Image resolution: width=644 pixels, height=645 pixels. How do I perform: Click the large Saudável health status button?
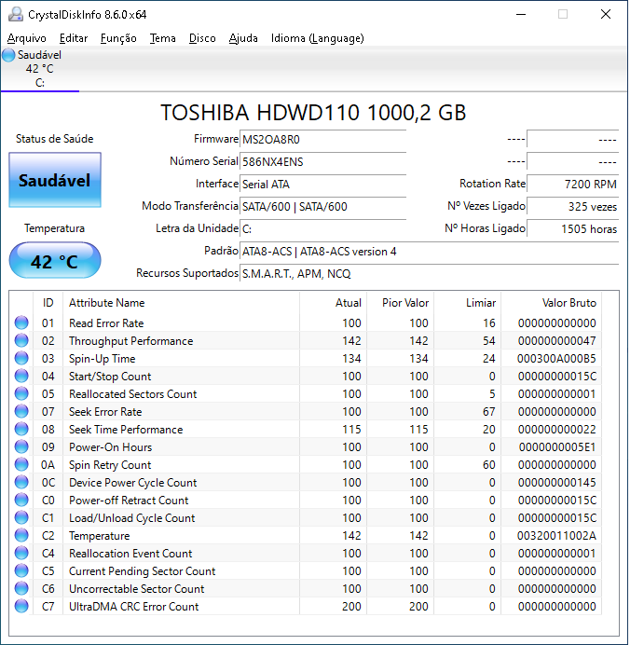(x=55, y=180)
